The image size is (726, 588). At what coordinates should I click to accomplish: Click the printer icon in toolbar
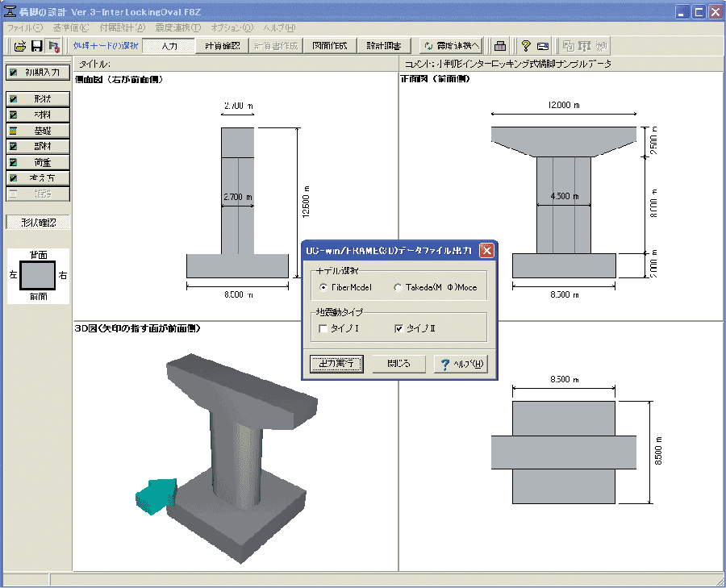tap(500, 46)
